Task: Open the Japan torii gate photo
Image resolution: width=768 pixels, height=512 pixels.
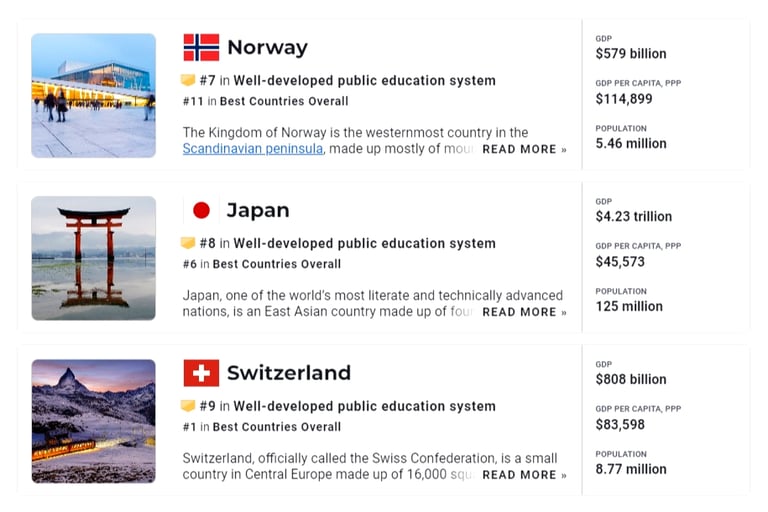Action: tap(94, 258)
